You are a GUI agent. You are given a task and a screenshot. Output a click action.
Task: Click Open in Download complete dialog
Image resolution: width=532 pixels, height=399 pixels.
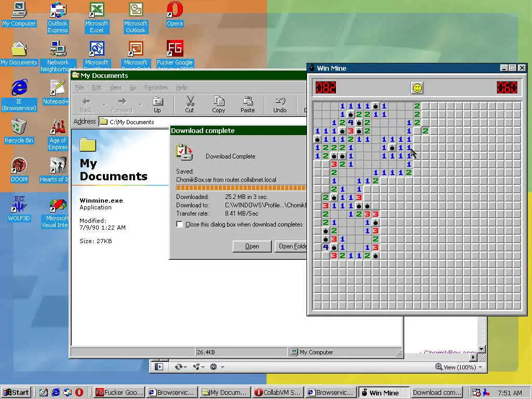coord(252,246)
